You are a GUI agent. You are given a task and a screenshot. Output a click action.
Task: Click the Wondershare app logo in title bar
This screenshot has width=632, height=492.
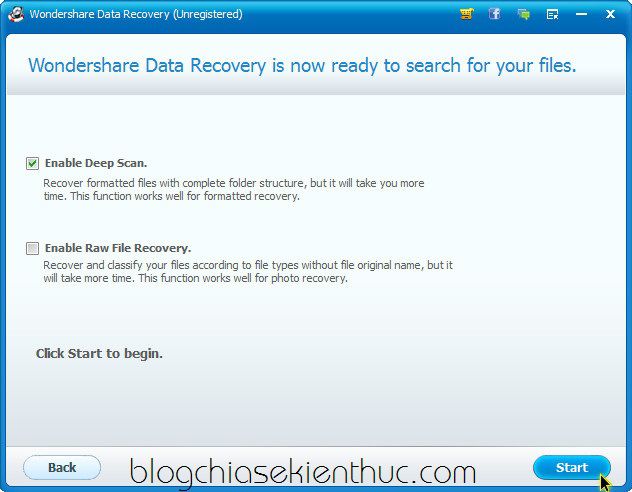pyautogui.click(x=16, y=14)
